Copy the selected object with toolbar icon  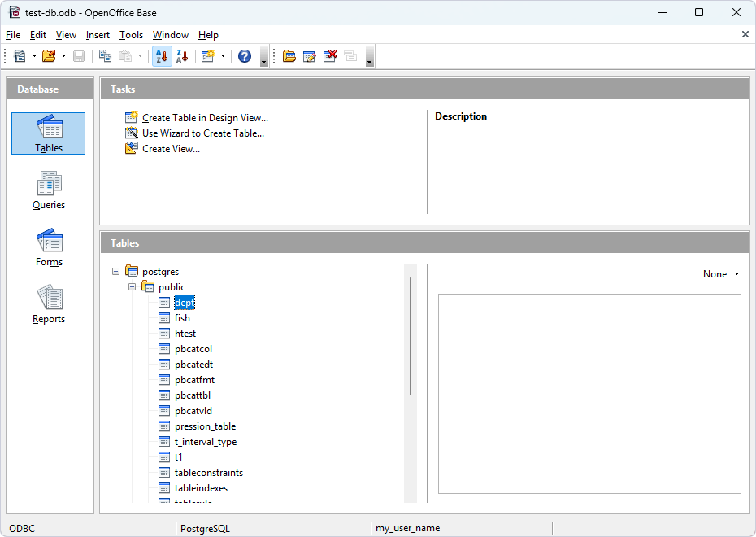105,55
